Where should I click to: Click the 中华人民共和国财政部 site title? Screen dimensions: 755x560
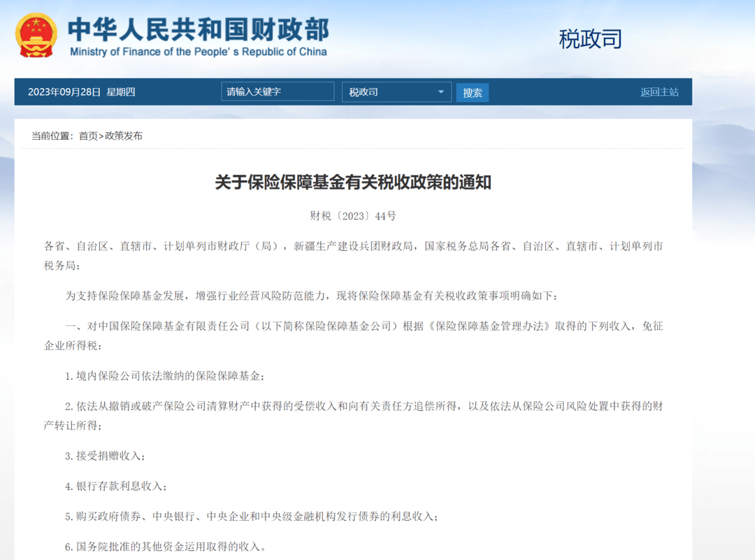[198, 29]
